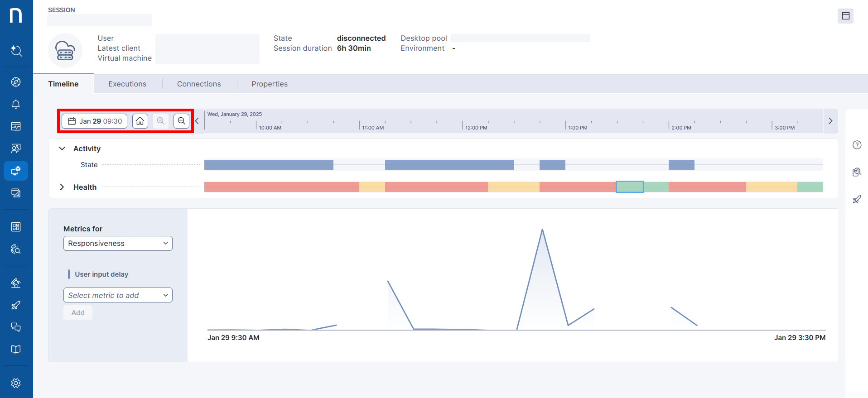
Task: Click the zoom out magnifier icon
Action: click(x=181, y=121)
